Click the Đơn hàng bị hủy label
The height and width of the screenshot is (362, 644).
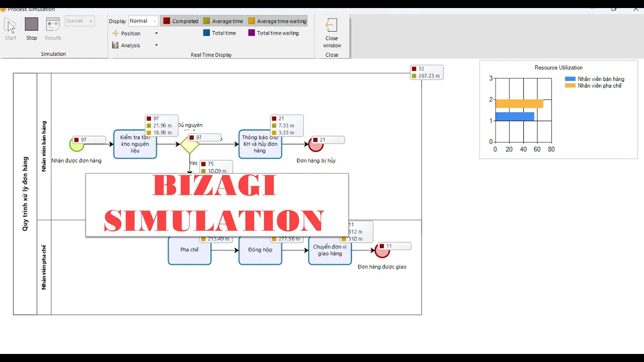point(316,161)
